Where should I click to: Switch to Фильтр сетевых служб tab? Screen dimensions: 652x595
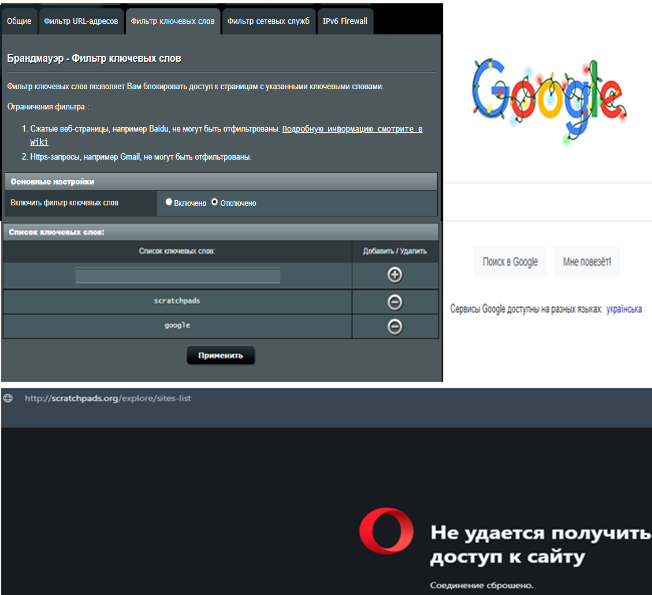[x=267, y=20]
